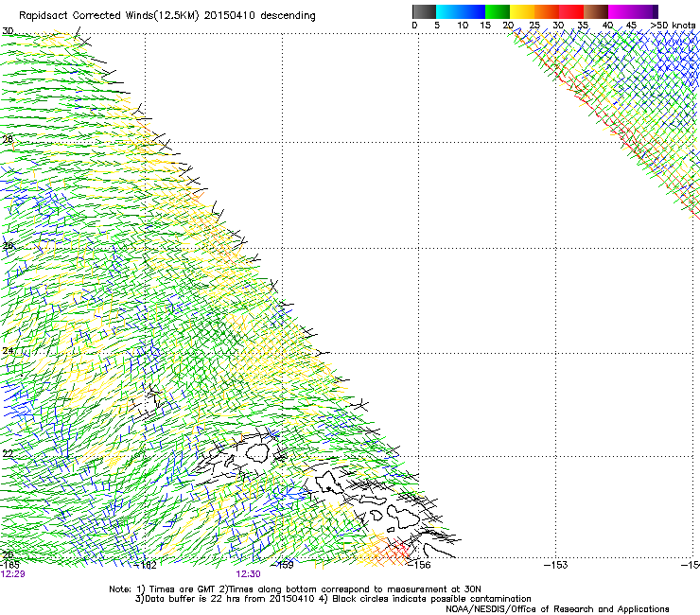Click the purple time stamp '12:30'
700x615 pixels.
[248, 574]
